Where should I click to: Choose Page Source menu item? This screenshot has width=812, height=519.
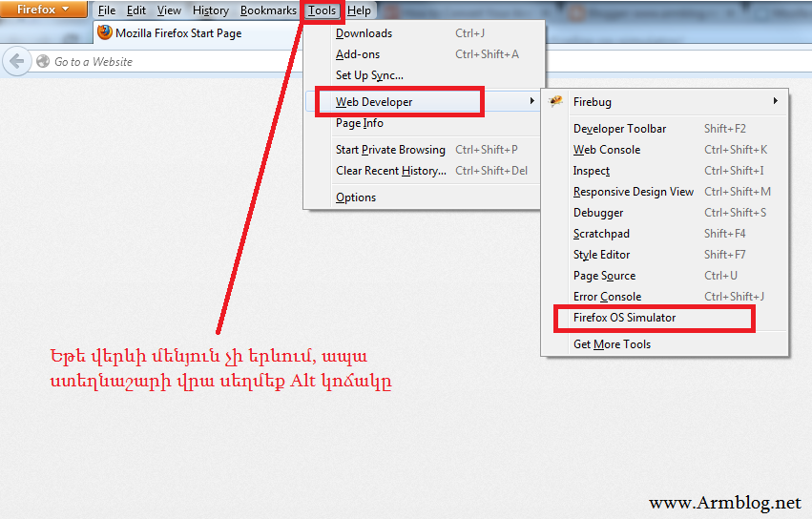[665, 276]
